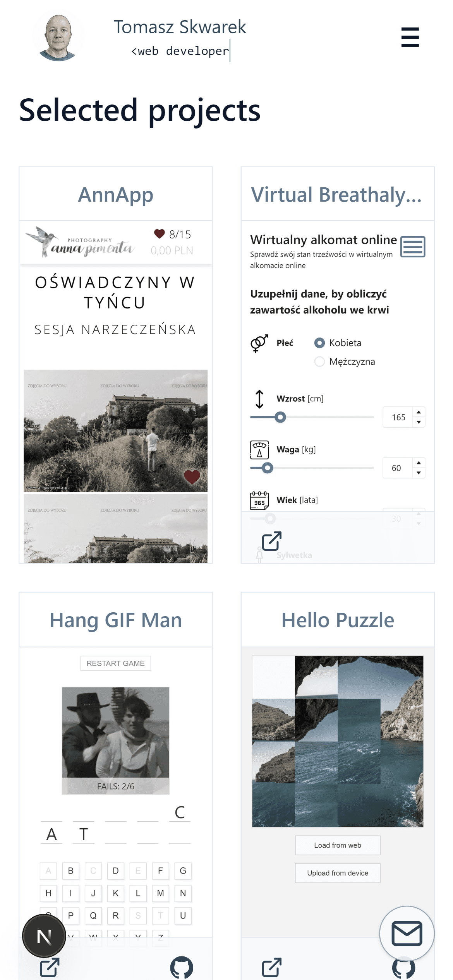Pick letter M on hangman keyboard

point(161,893)
